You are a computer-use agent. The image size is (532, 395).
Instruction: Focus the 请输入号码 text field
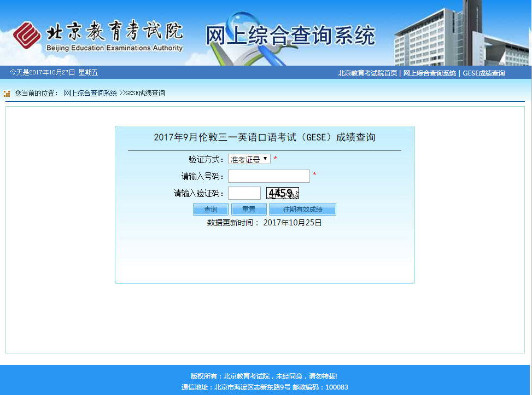pos(268,176)
